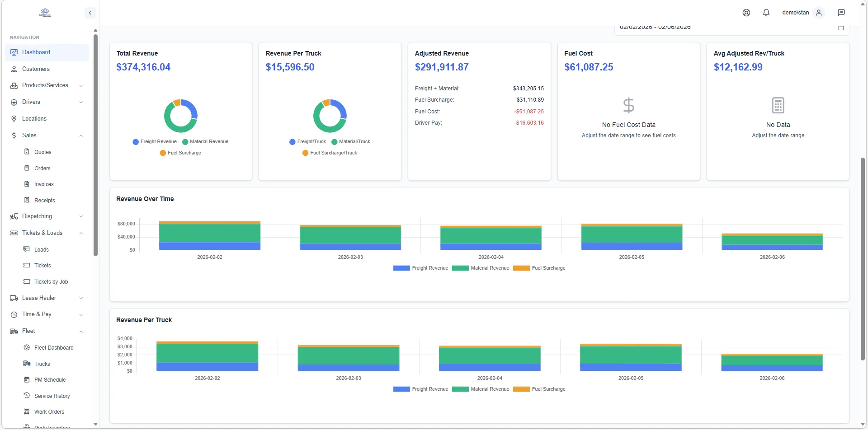The height and width of the screenshot is (430, 868).
Task: Open the PM Schedule link
Action: 50,379
